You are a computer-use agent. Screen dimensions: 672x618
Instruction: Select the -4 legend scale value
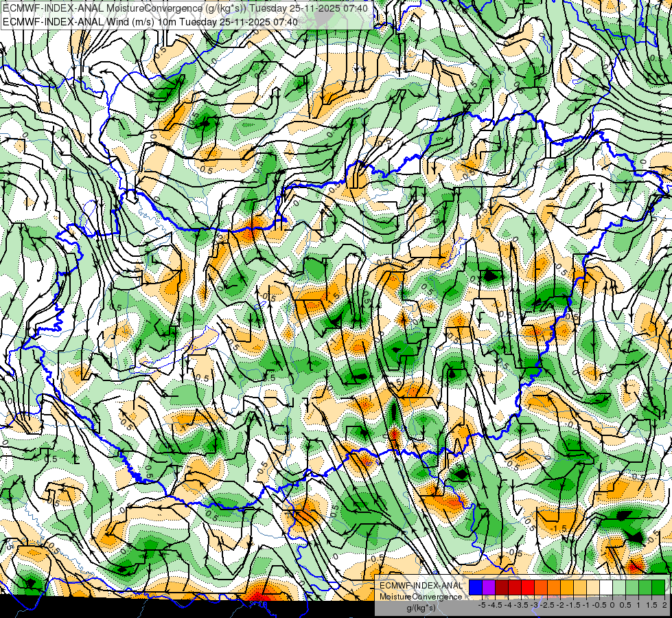508,605
